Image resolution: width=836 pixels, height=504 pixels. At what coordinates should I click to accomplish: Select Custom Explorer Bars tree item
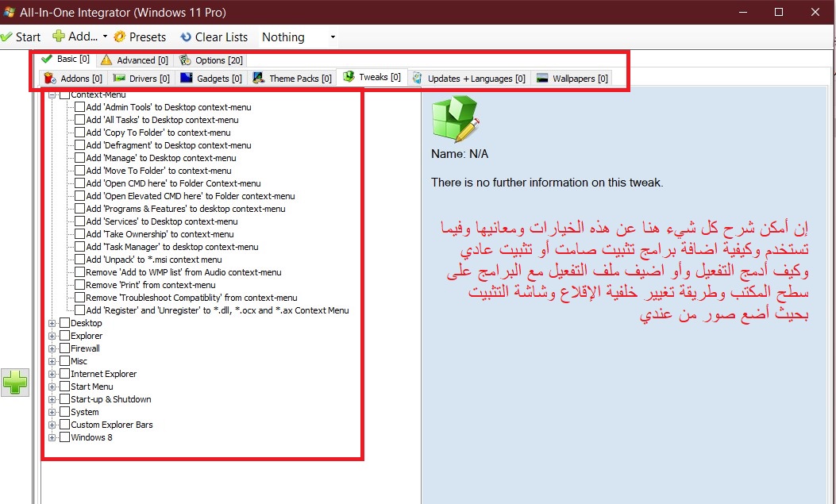coord(112,425)
